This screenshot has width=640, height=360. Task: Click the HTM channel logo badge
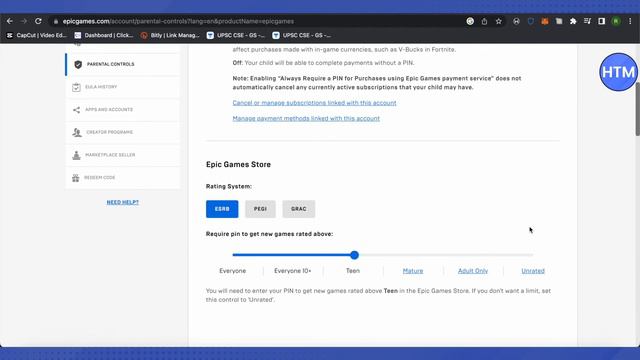point(618,72)
